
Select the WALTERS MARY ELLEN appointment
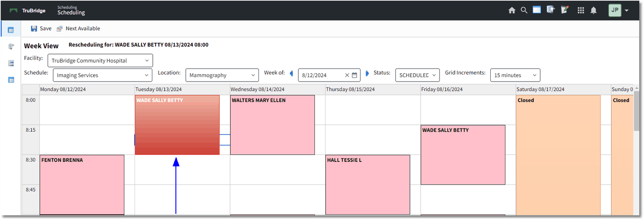273,125
